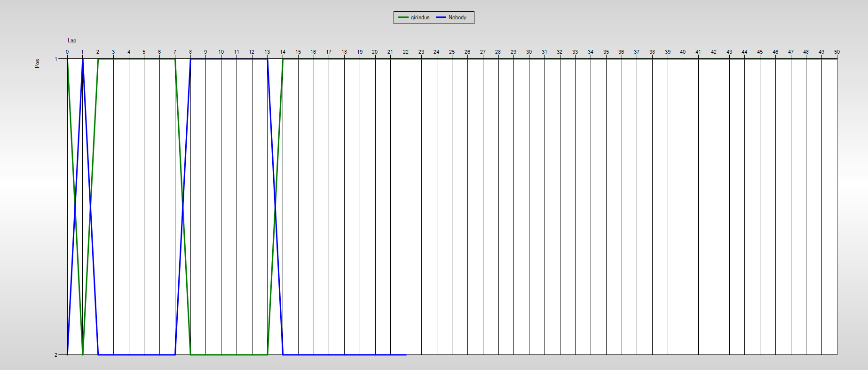Pick lap 14 on the lap axis
Image resolution: width=868 pixels, height=370 pixels.
pos(283,52)
